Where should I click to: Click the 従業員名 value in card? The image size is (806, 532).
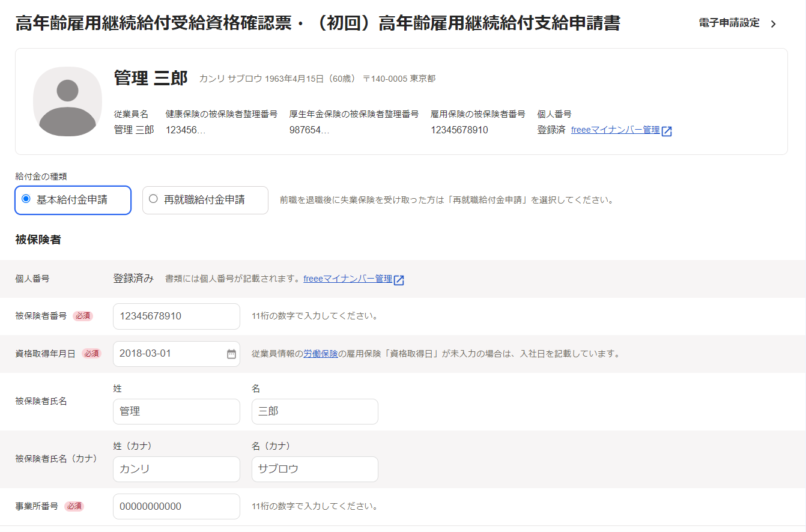pyautogui.click(x=134, y=130)
